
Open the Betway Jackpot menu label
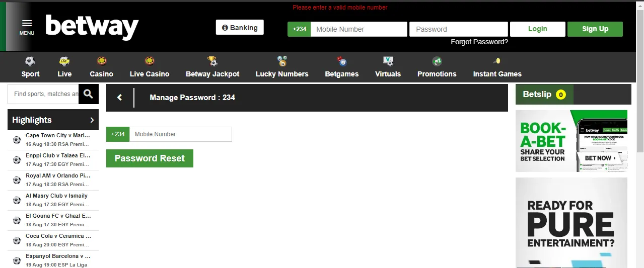pos(212,74)
